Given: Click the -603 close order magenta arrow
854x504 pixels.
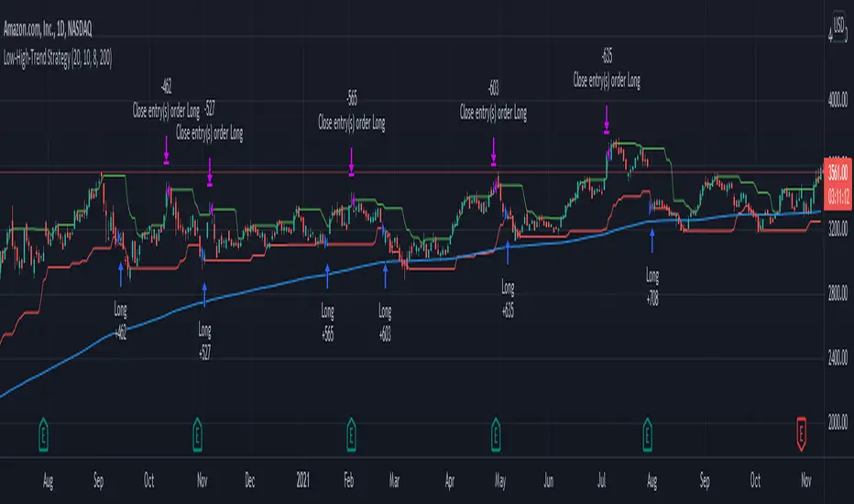Looking at the screenshot, I should [x=494, y=151].
